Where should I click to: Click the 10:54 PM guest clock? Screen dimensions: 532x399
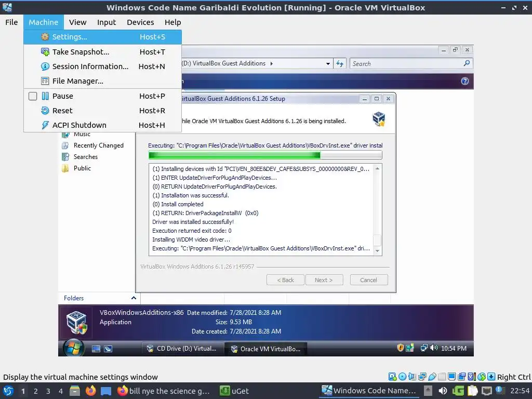point(454,348)
